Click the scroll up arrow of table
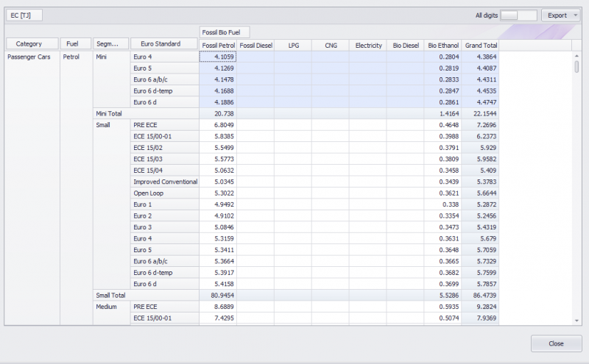This screenshot has height=364, width=589. click(576, 56)
